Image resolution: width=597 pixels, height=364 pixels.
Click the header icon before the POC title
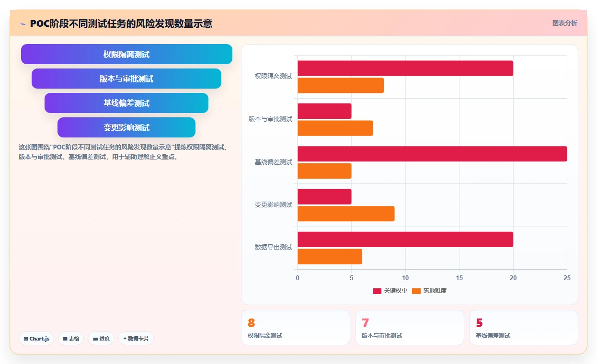(x=23, y=23)
